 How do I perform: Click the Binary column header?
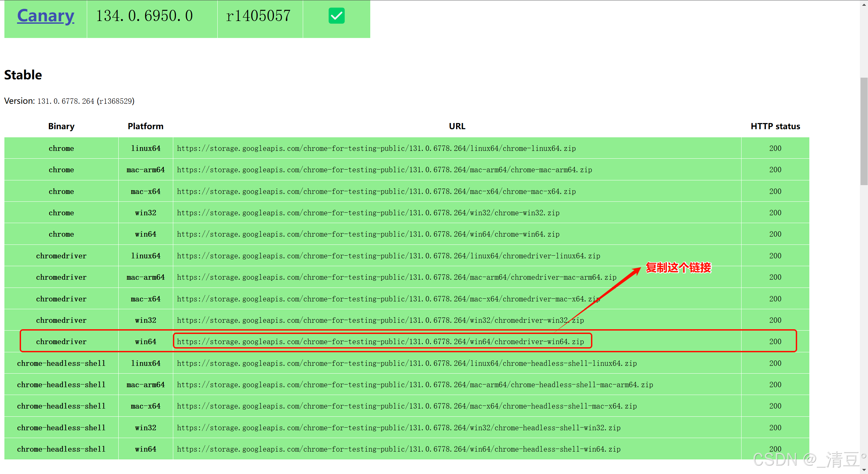click(x=61, y=126)
